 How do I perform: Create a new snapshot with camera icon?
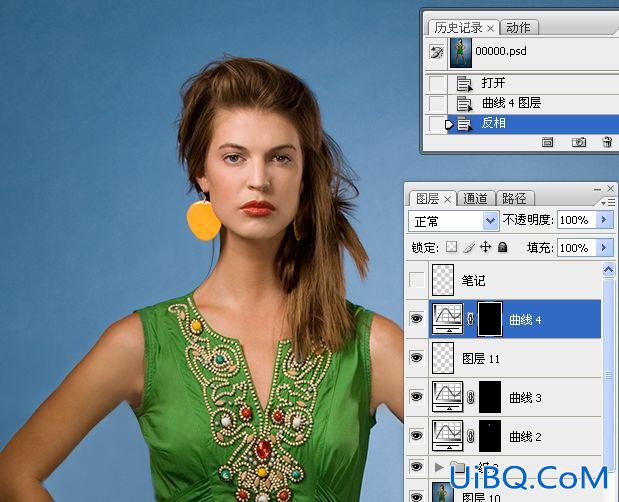point(579,142)
